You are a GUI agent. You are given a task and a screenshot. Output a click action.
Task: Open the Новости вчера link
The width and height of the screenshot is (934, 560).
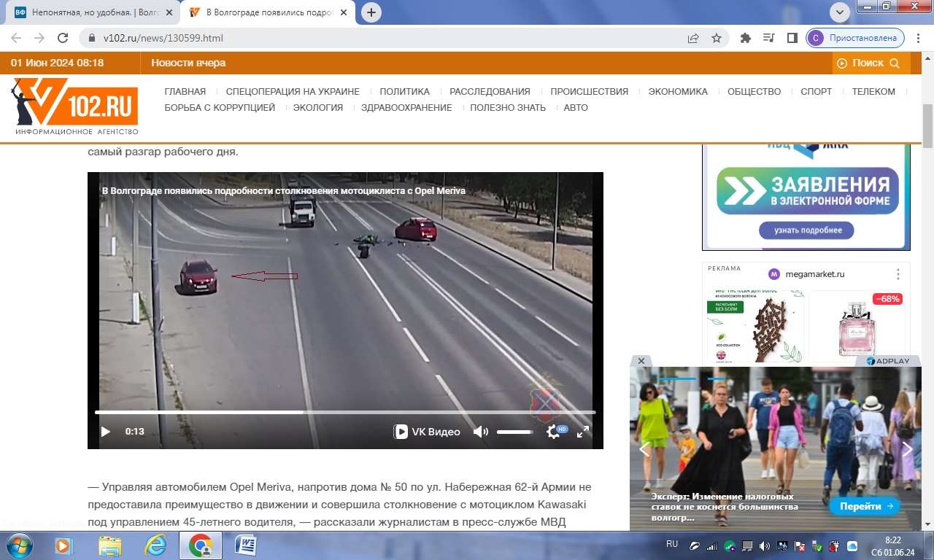tap(188, 63)
